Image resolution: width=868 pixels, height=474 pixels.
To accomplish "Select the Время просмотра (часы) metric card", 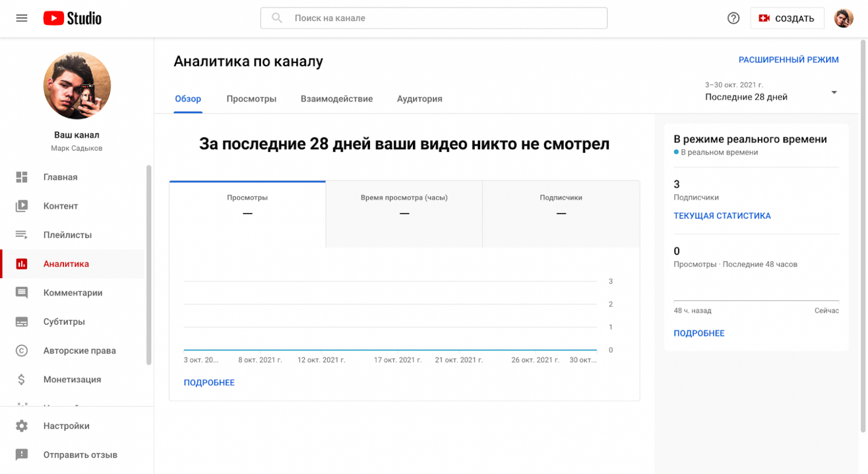I will coord(404,214).
